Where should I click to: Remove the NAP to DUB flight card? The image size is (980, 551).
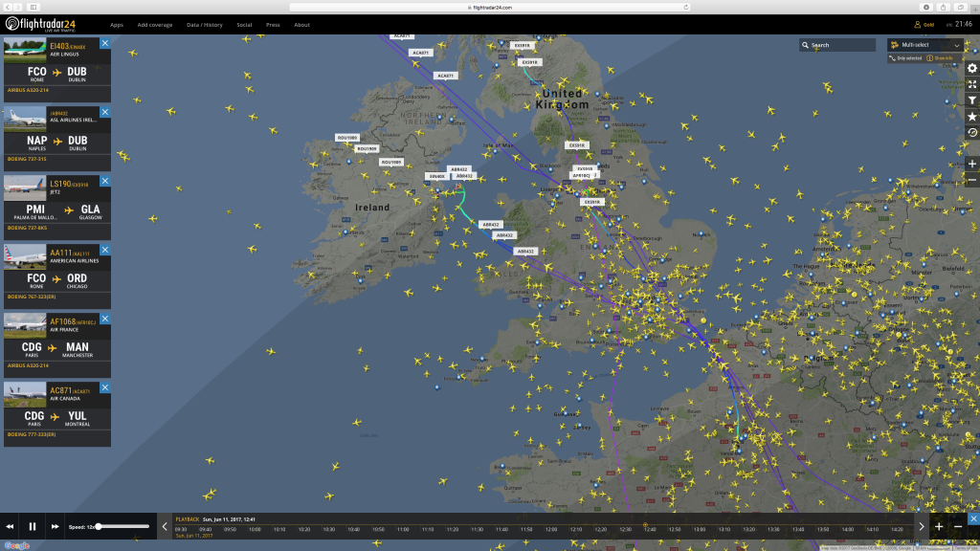tap(105, 112)
